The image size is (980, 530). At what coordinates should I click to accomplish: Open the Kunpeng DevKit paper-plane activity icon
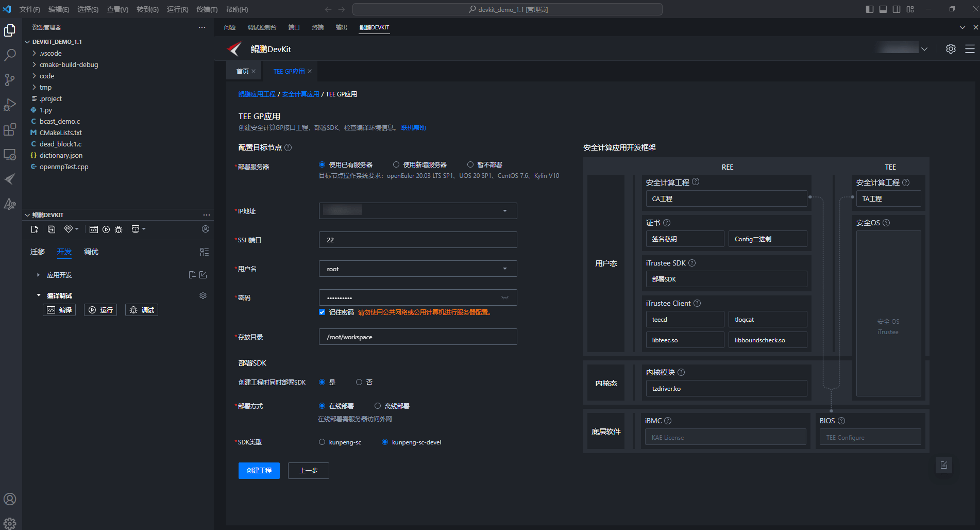[10, 179]
